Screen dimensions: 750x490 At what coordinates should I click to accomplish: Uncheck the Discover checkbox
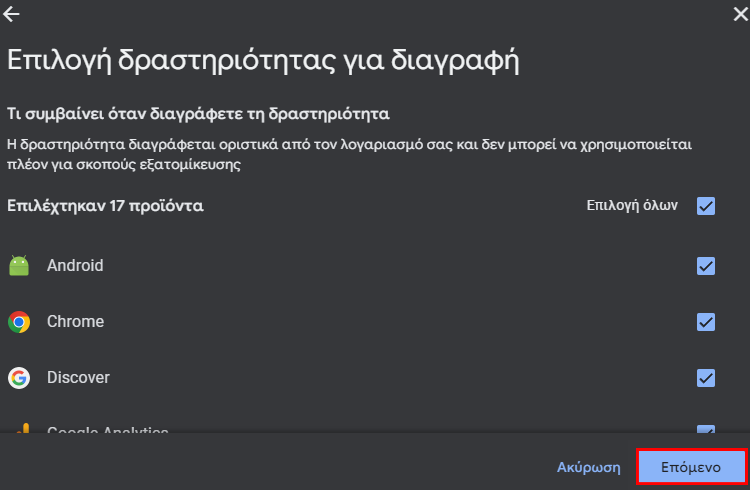[706, 378]
